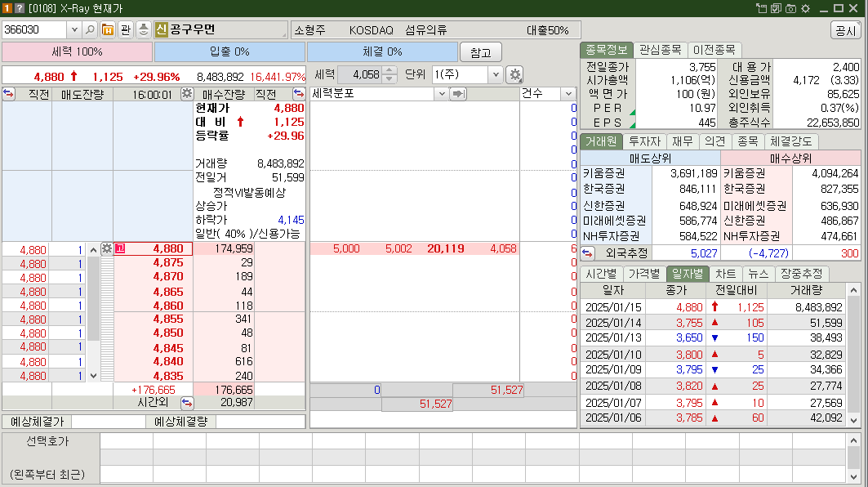Switch to the 차트 tab

(x=725, y=275)
